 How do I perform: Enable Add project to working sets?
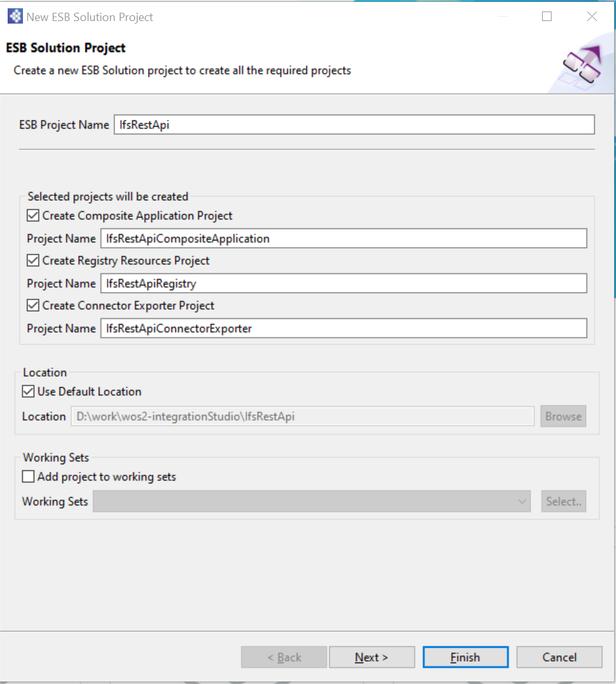[28, 476]
